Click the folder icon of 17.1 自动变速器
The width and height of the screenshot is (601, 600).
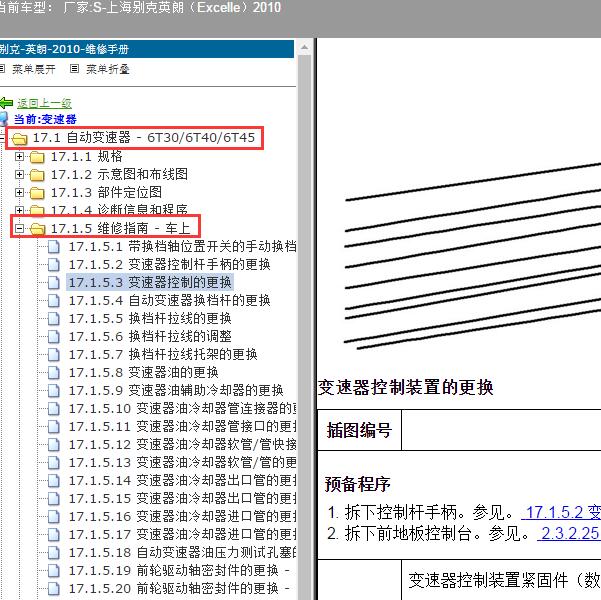[20, 138]
